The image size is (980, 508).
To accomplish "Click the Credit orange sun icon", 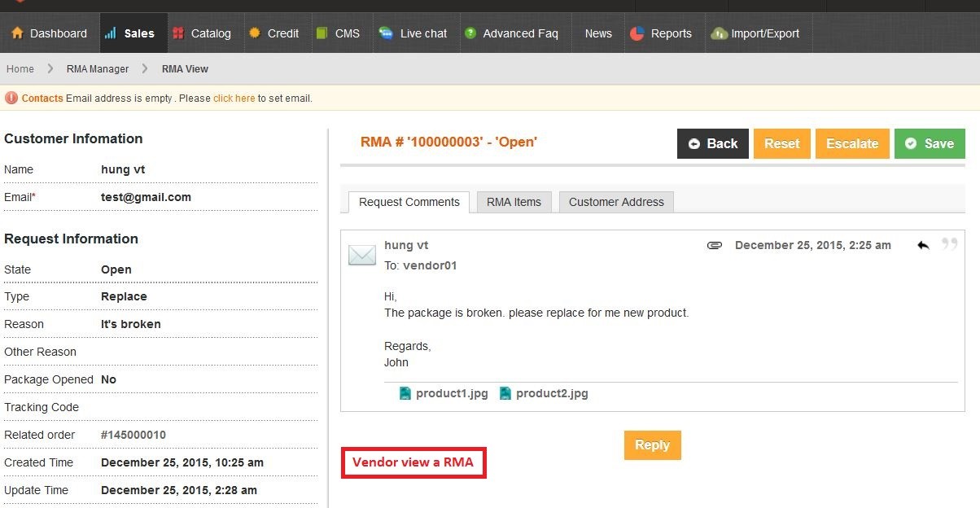I will coord(255,33).
